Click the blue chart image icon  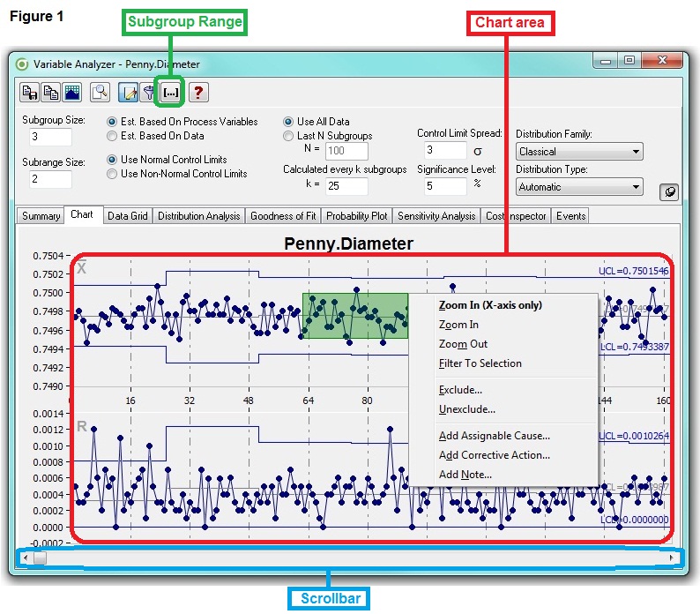pos(72,93)
